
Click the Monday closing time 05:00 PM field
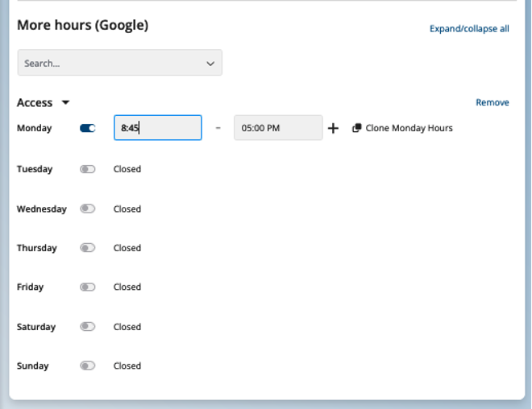click(x=278, y=128)
